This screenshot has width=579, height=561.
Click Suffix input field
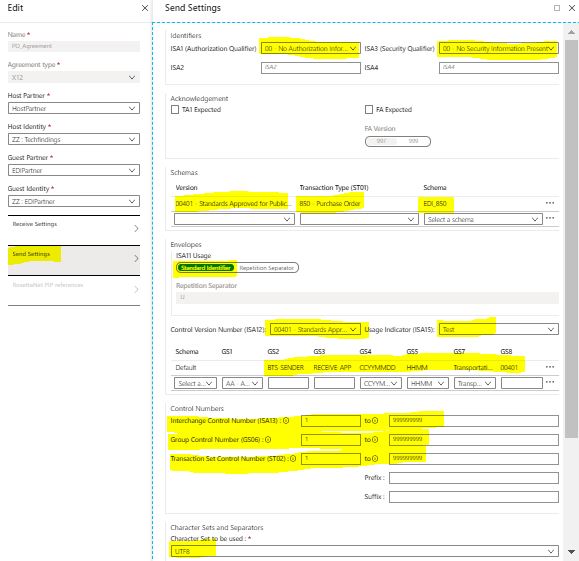tap(473, 497)
